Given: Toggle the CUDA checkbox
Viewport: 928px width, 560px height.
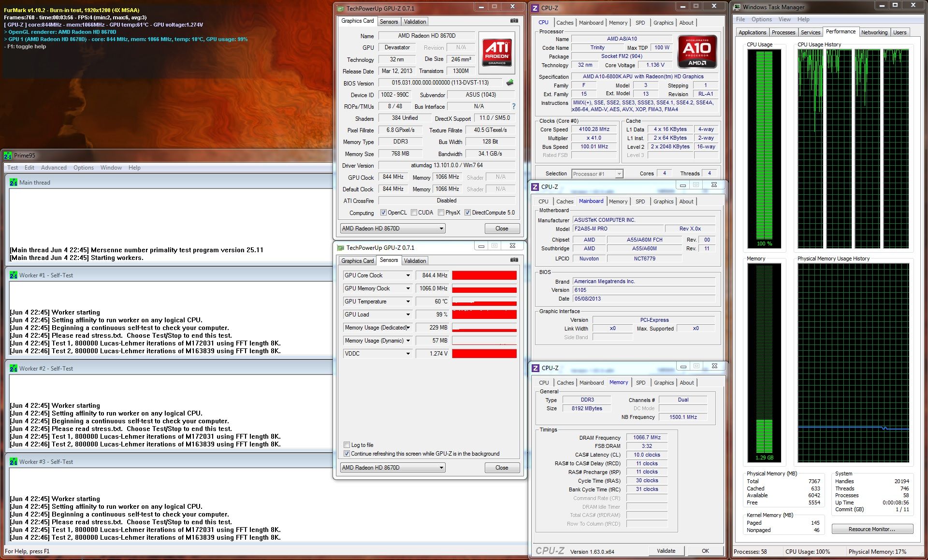Looking at the screenshot, I should coord(414,213).
